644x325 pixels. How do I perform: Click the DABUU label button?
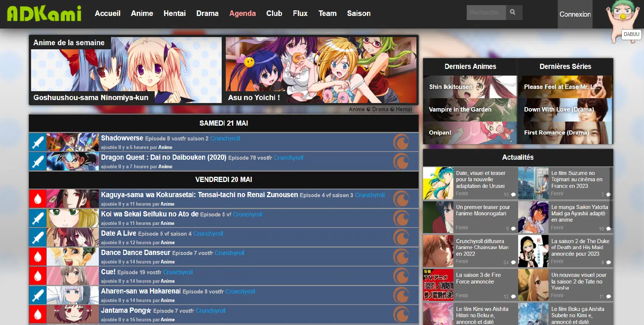(631, 34)
